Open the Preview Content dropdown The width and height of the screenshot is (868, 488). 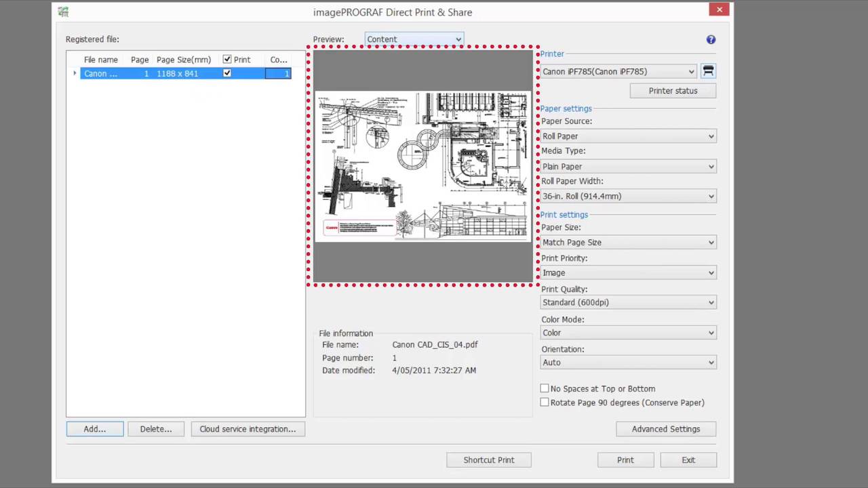click(x=414, y=39)
